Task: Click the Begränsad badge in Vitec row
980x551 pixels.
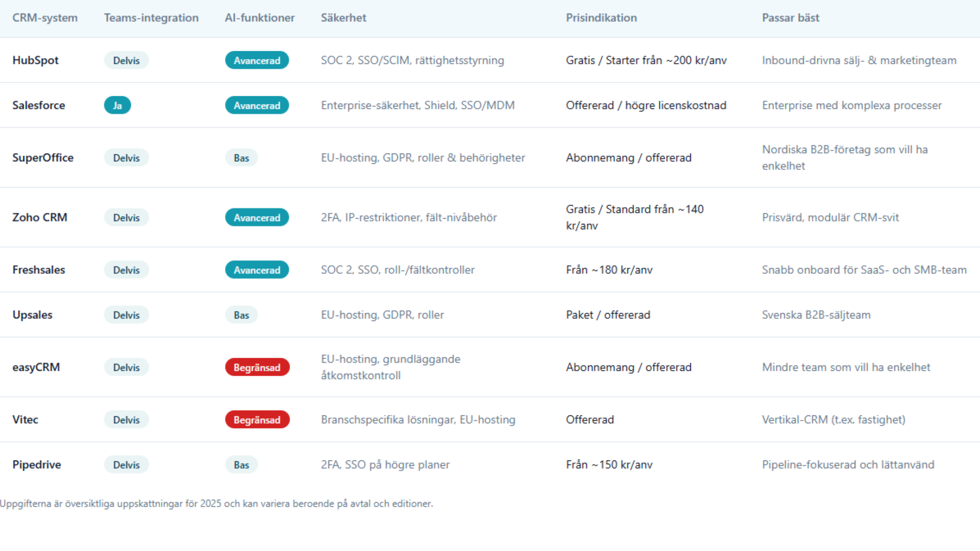Action: 257,420
